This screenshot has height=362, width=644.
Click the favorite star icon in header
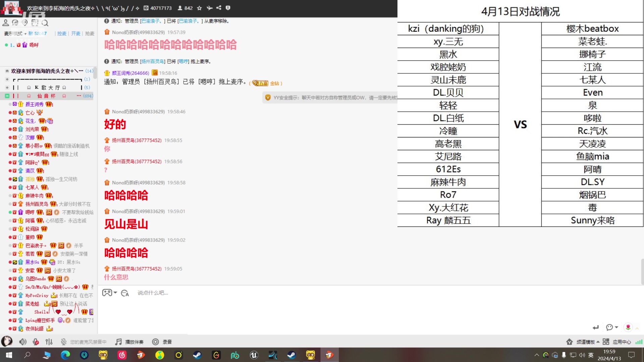[x=199, y=8]
